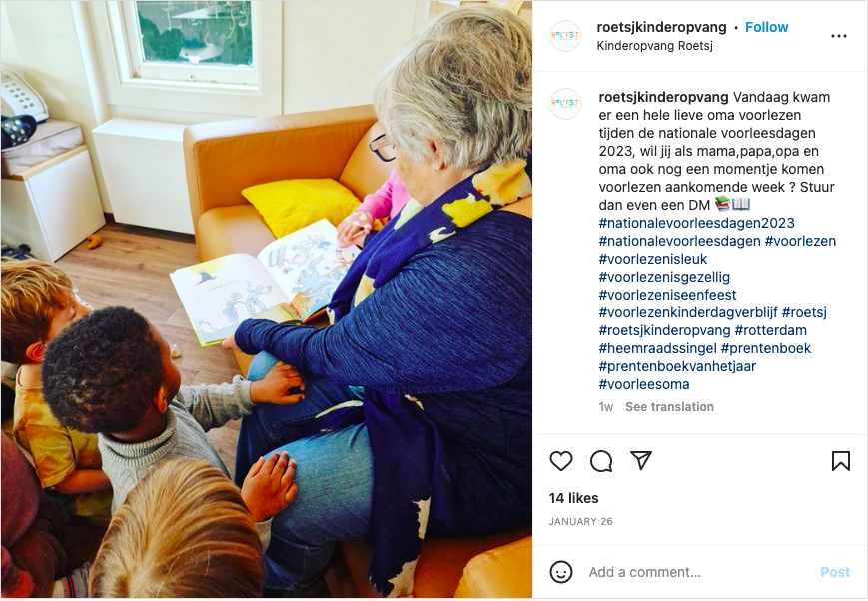868x601 pixels.
Task: Open Kinderopvang Roetsj location link
Action: tap(654, 46)
